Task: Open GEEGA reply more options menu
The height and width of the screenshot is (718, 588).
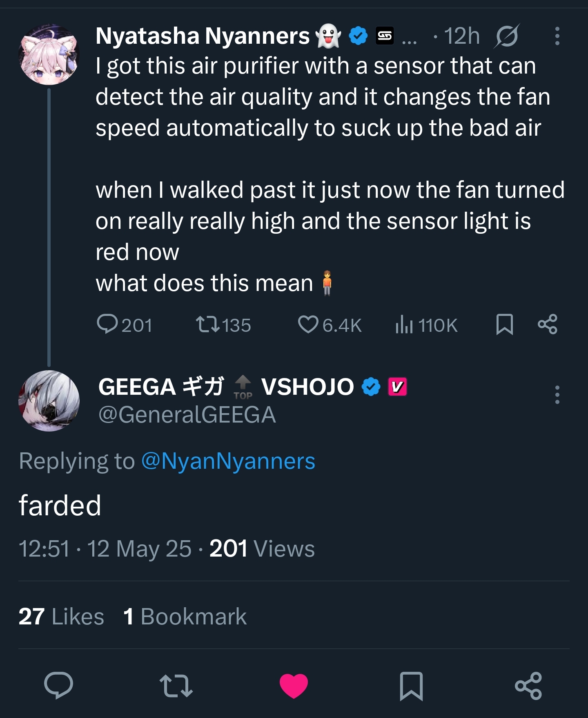Action: pyautogui.click(x=557, y=395)
